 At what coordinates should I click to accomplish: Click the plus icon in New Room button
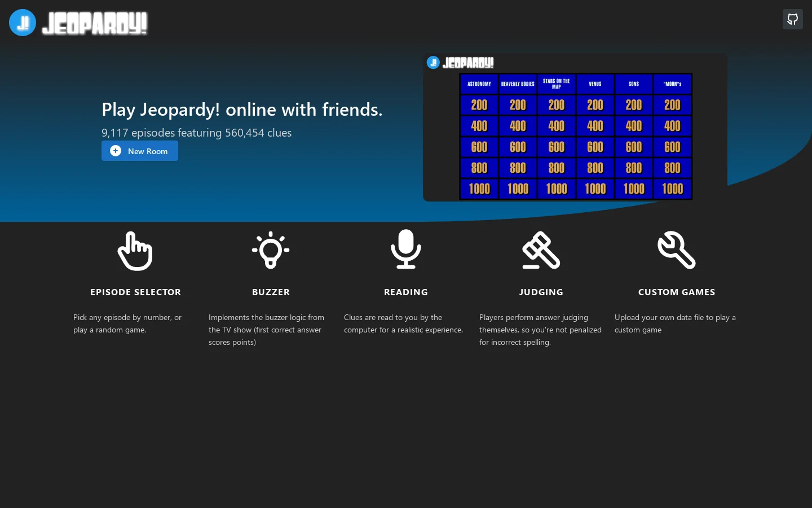pyautogui.click(x=116, y=151)
